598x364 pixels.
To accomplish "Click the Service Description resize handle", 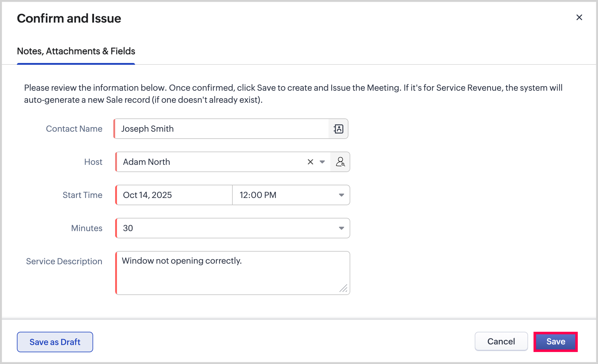I will (x=343, y=288).
